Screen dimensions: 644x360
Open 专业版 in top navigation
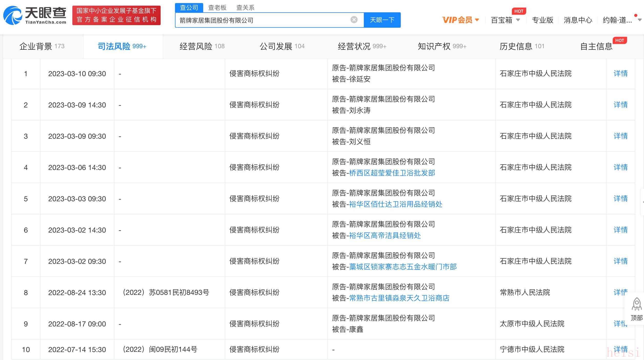[x=542, y=20]
